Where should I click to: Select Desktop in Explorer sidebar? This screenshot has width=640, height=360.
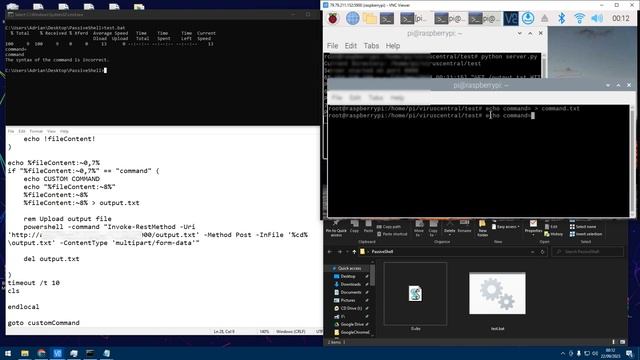click(x=348, y=276)
